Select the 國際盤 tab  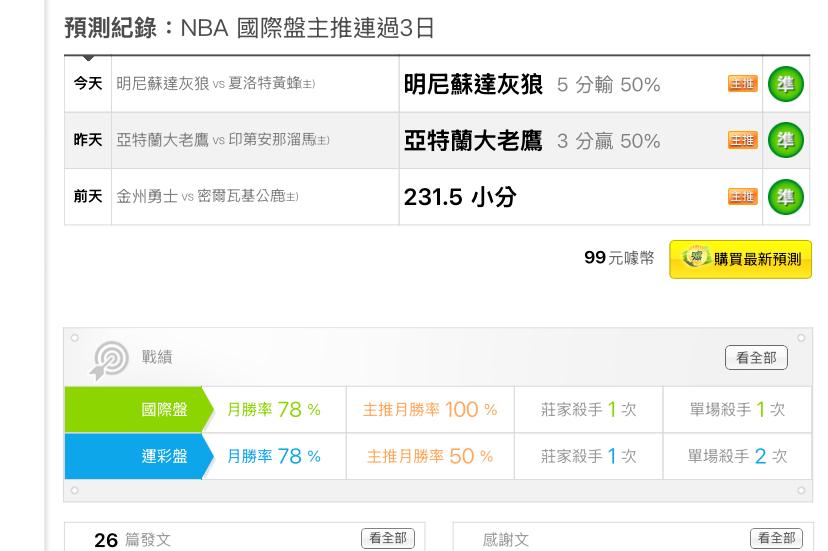pyautogui.click(x=139, y=410)
